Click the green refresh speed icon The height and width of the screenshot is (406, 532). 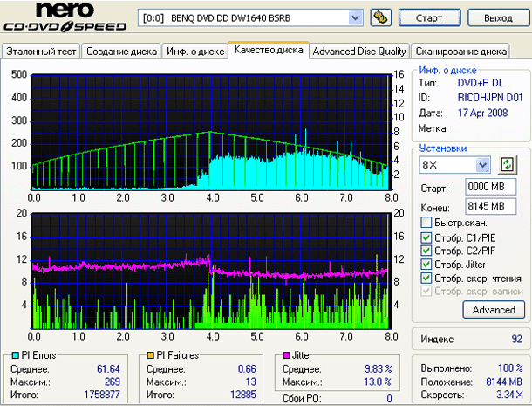[508, 165]
